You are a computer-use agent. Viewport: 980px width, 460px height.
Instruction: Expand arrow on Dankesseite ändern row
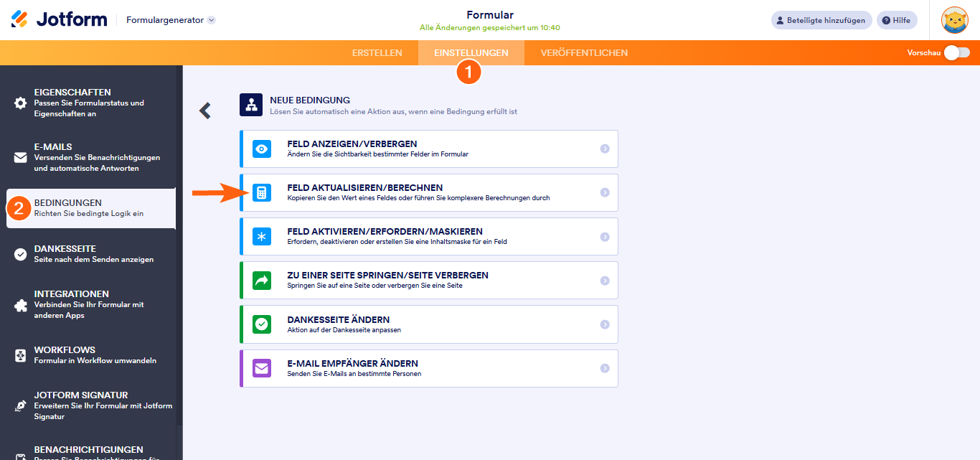(x=605, y=324)
